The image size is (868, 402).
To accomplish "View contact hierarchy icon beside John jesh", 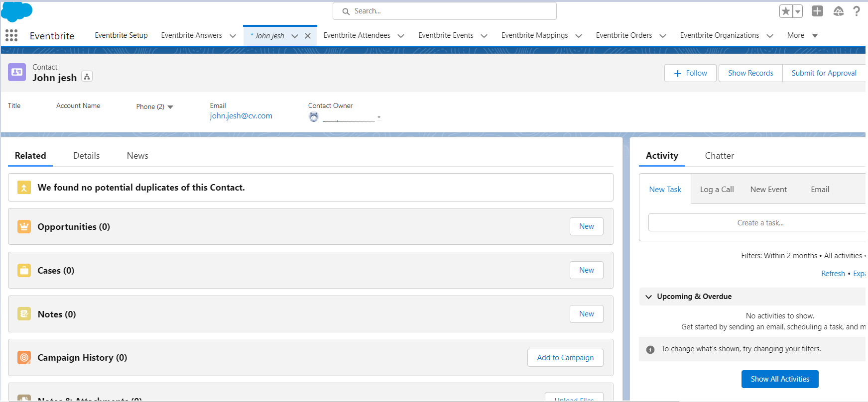I will [x=87, y=77].
